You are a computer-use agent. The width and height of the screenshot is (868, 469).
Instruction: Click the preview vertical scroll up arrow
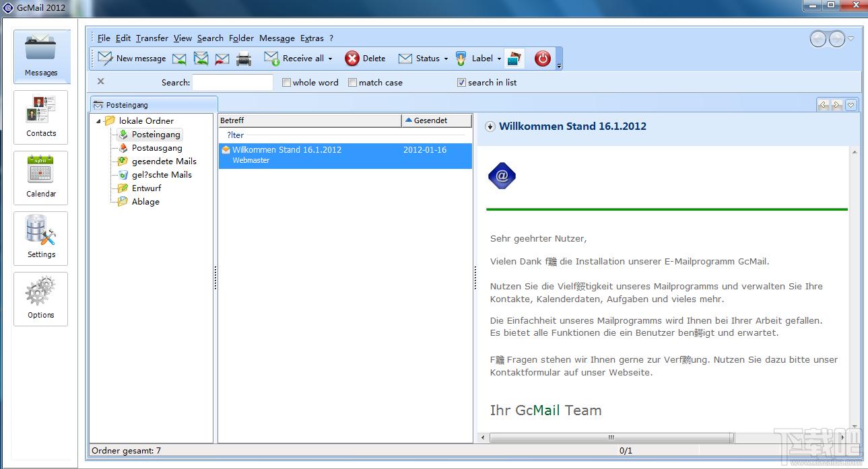[x=855, y=153]
